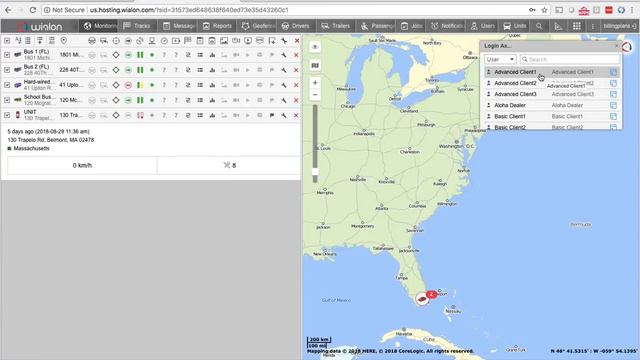Open the three-dot menu in top bar
This screenshot has height=360, width=640.
593,26
